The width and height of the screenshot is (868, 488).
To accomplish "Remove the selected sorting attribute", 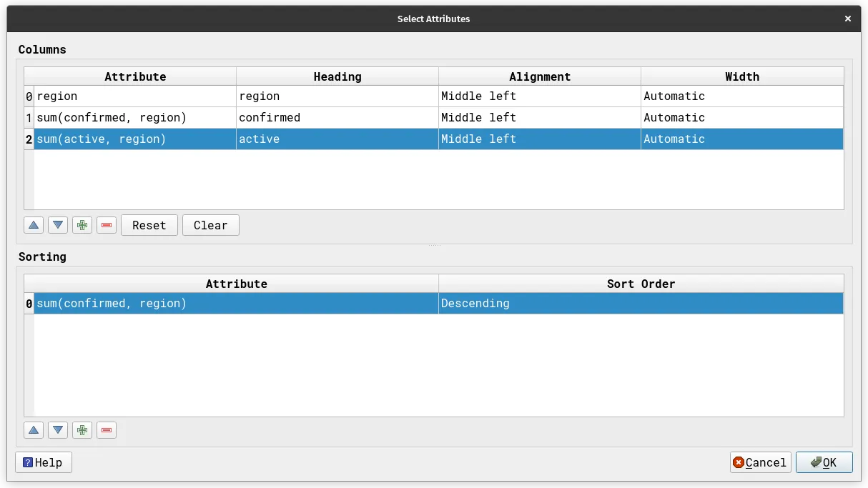I will tap(106, 429).
